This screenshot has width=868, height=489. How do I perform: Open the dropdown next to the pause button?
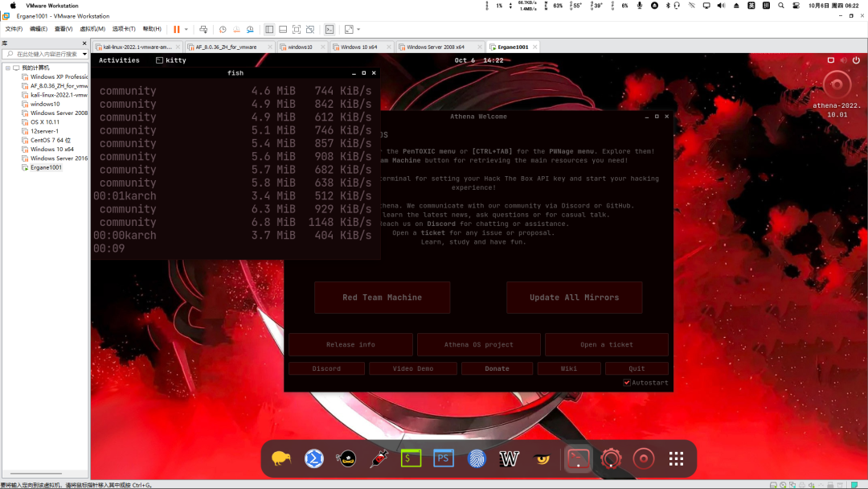point(186,29)
